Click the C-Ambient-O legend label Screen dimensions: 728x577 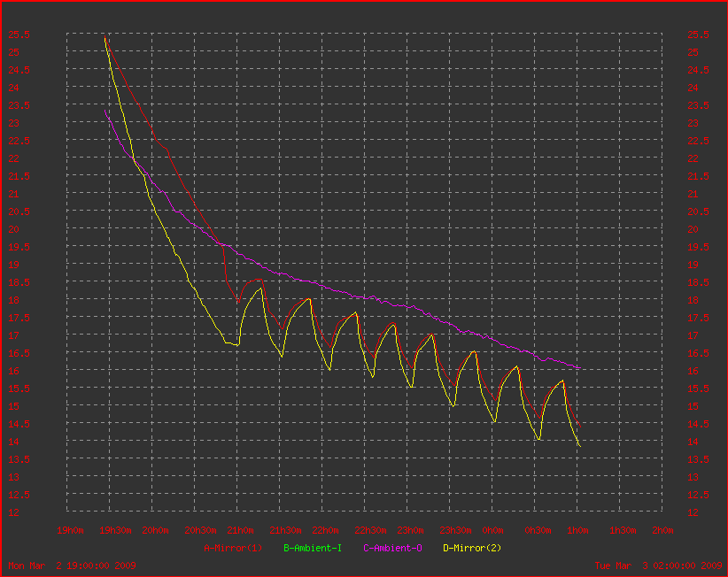coord(392,548)
